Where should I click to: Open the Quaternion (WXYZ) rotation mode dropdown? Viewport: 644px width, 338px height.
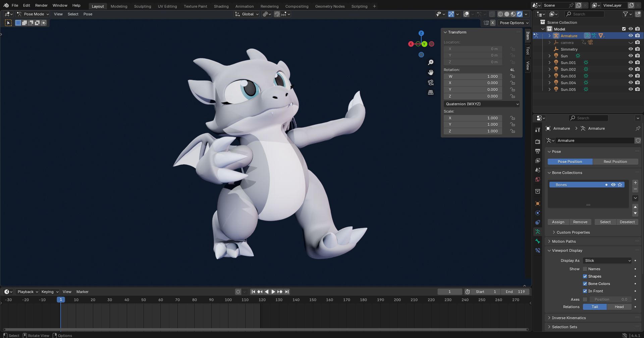coord(482,104)
